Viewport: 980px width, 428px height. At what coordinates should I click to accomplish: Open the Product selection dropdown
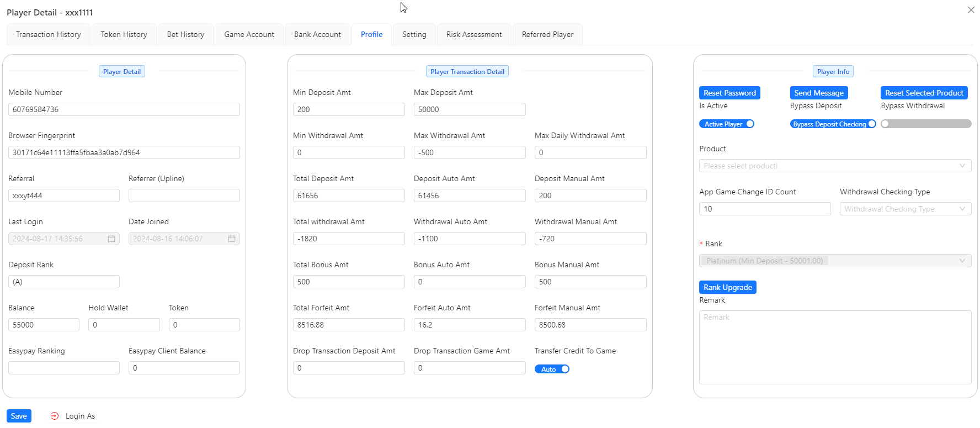pyautogui.click(x=834, y=166)
